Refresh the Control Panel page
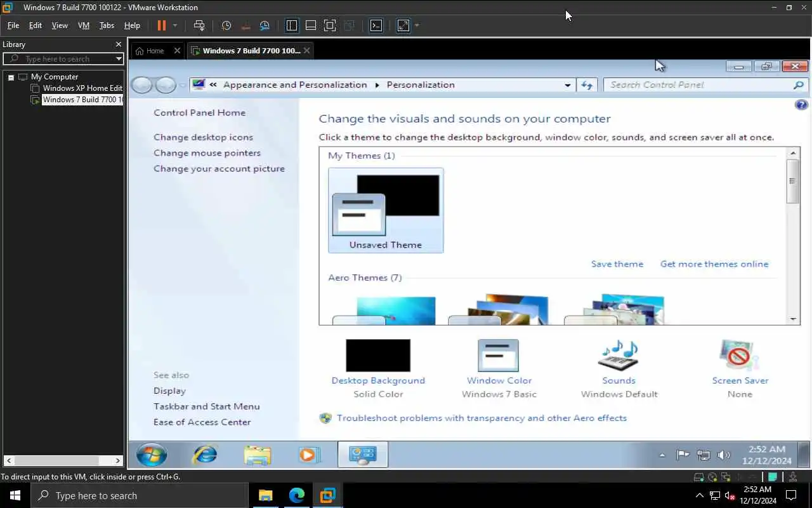The width and height of the screenshot is (812, 508). tap(587, 85)
